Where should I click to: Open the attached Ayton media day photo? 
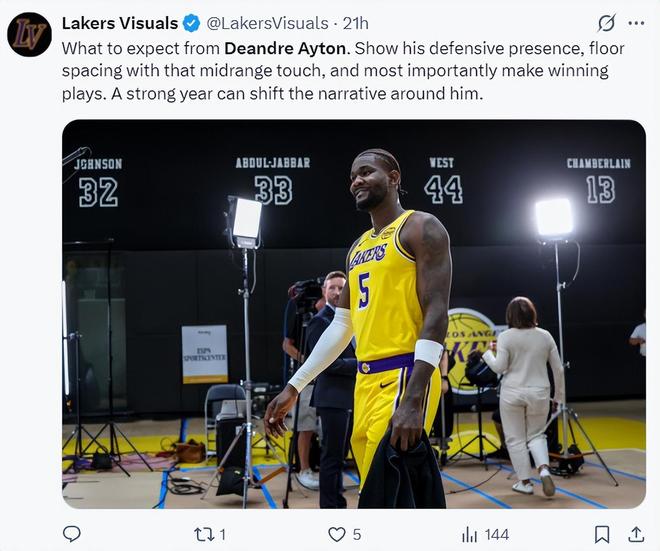(353, 314)
